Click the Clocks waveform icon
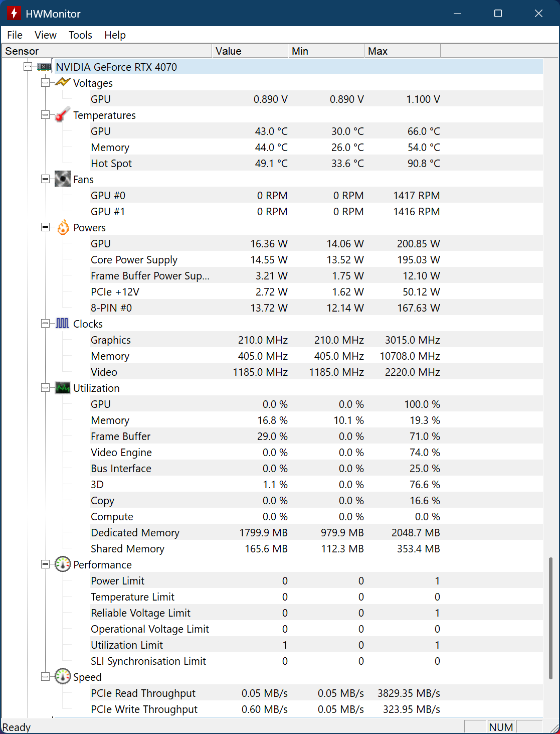The height and width of the screenshot is (734, 560). (62, 324)
